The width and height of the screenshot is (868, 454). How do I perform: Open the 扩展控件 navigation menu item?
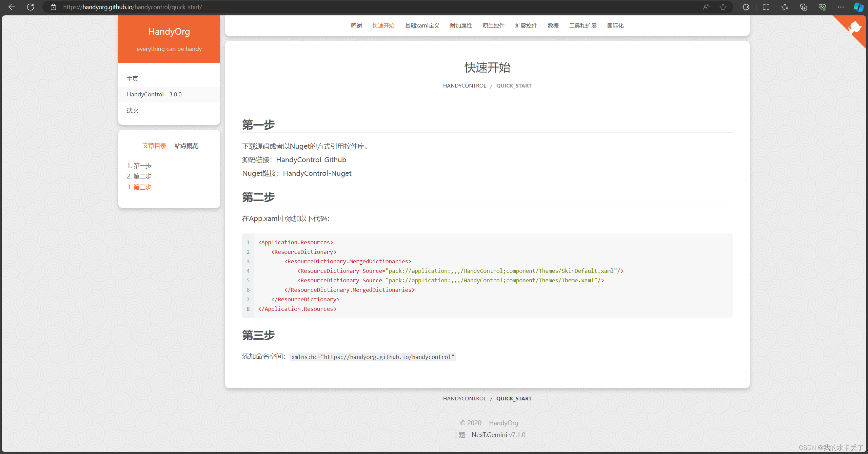coord(526,26)
